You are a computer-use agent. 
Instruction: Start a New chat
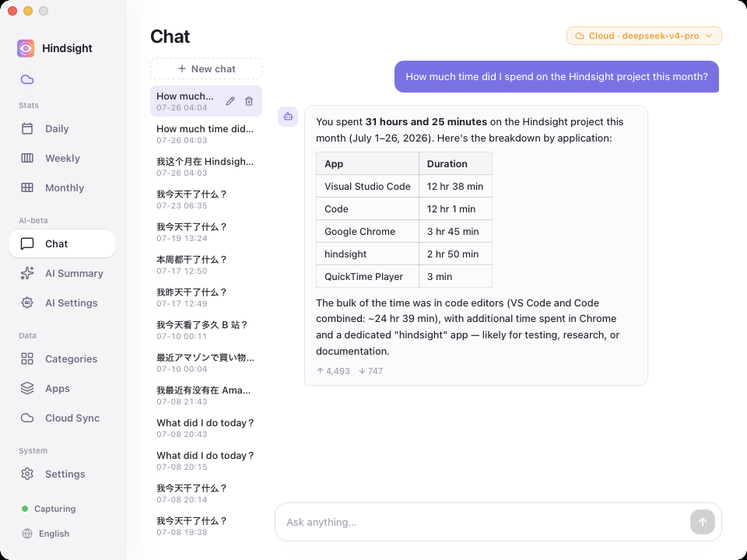click(205, 68)
